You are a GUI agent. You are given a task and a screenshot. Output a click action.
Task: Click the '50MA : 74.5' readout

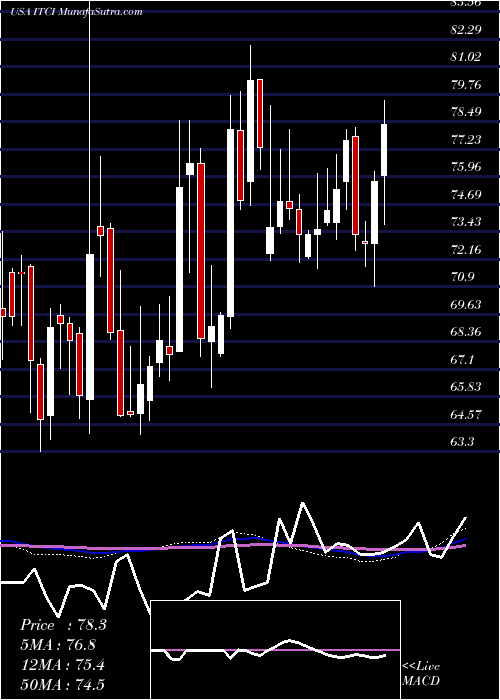pyautogui.click(x=62, y=684)
